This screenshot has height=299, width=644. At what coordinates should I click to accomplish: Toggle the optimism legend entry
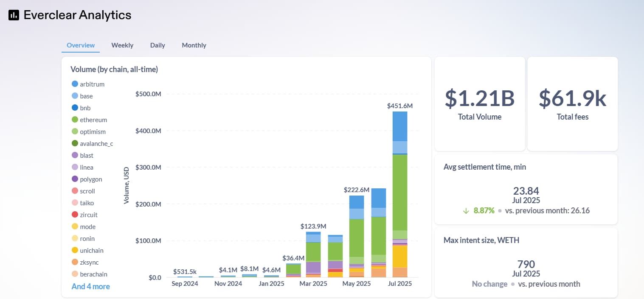pyautogui.click(x=93, y=132)
